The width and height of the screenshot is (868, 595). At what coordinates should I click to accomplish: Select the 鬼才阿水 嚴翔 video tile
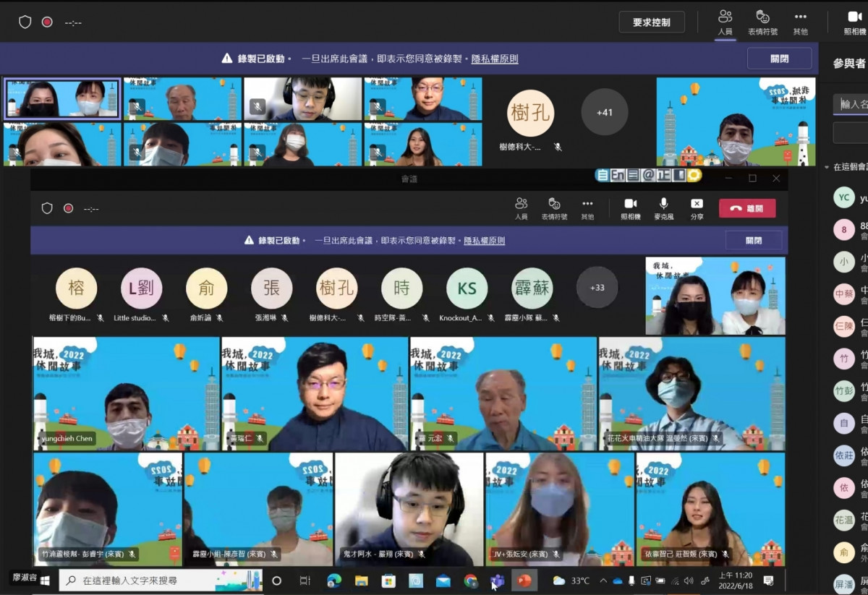point(409,509)
